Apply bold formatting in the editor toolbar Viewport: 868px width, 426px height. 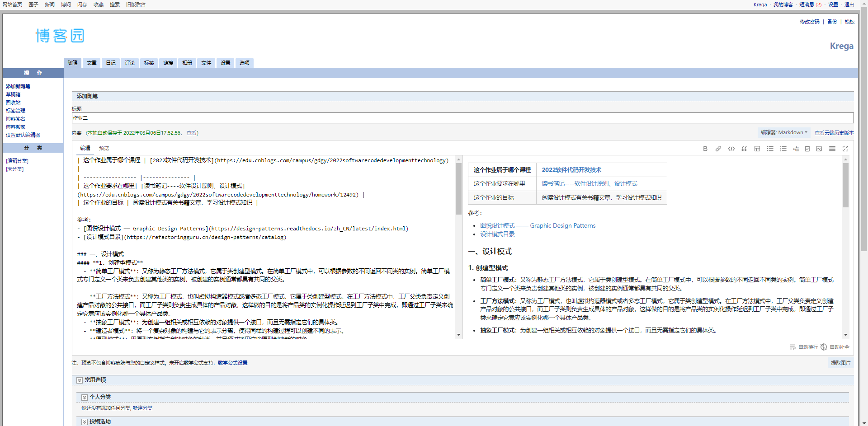(x=705, y=149)
